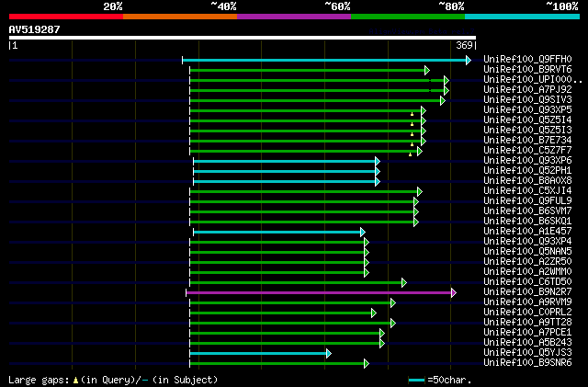Select the UniRef100_C6TD50 label
The height and width of the screenshot is (387, 588).
click(527, 282)
